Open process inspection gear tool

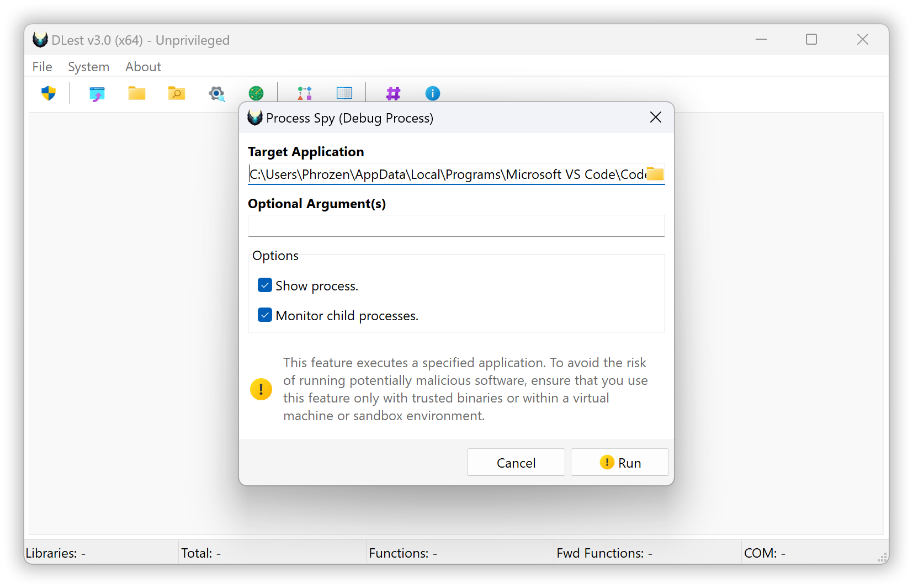(x=216, y=93)
